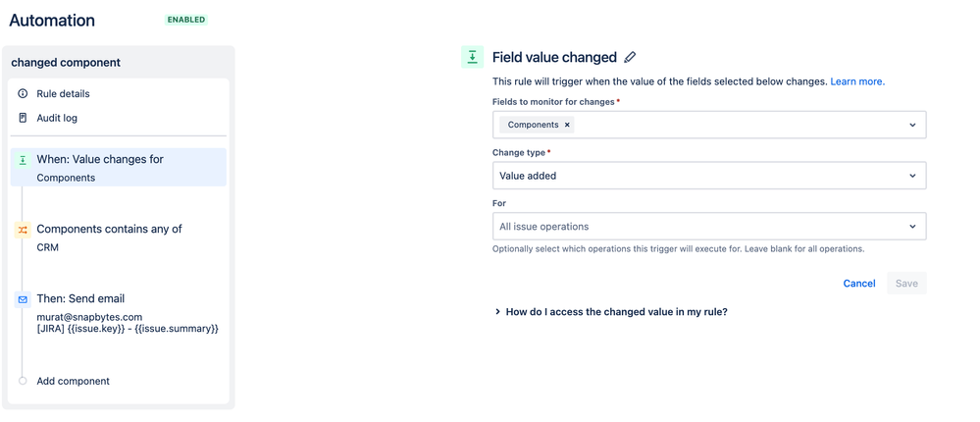Click the orange condition shuffle icon
Viewport: 980px width, 422px height.
point(23,230)
